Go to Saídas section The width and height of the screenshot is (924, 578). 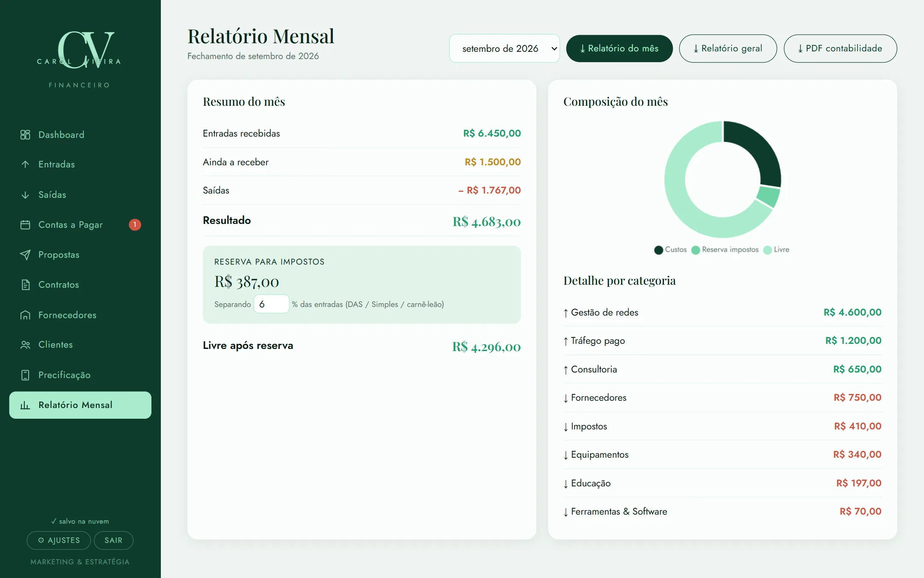(80, 195)
